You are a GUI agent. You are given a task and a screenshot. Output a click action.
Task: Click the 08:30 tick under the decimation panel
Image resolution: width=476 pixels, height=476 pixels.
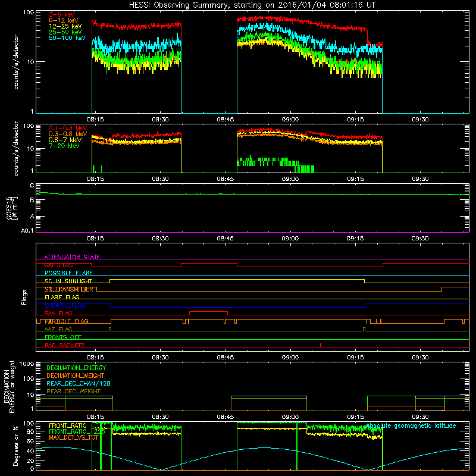(x=160, y=417)
